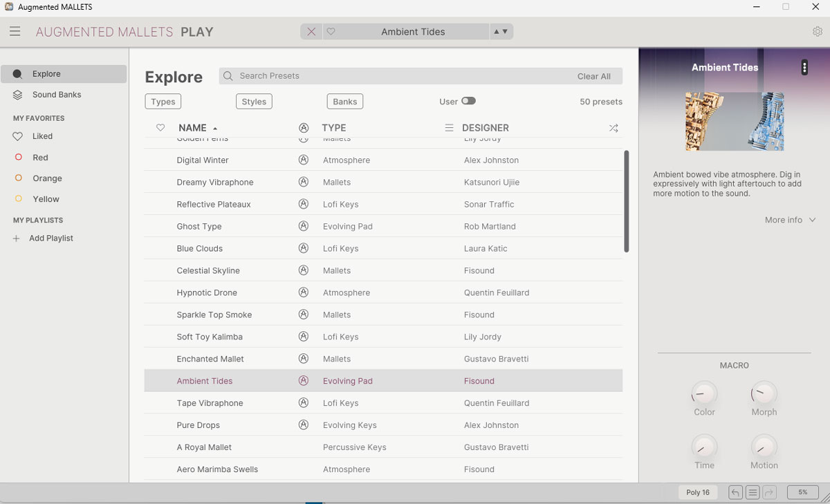
Task: Shuffle the preset list order
Action: (613, 128)
